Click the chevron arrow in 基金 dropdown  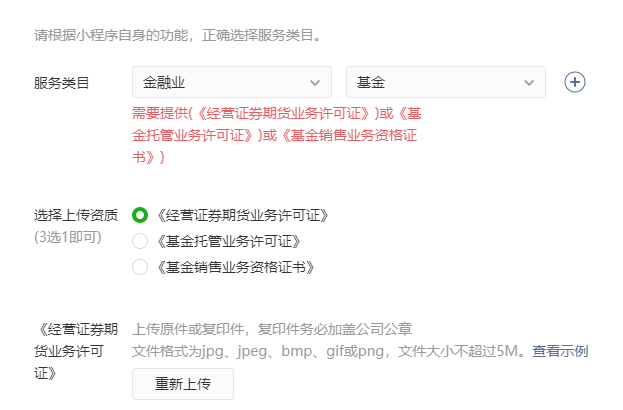(528, 83)
